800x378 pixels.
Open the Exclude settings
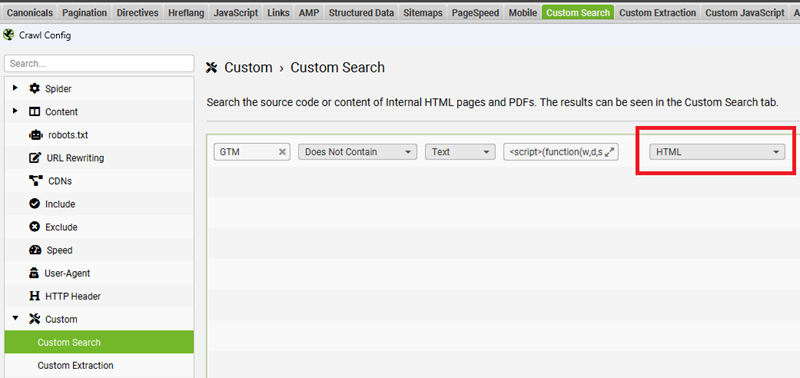coord(61,227)
